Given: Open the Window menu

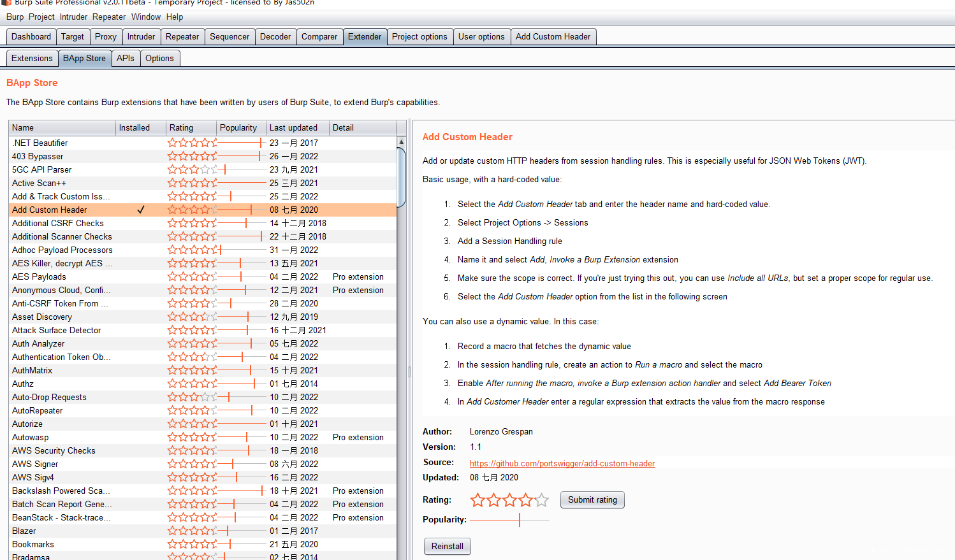Looking at the screenshot, I should coord(146,17).
